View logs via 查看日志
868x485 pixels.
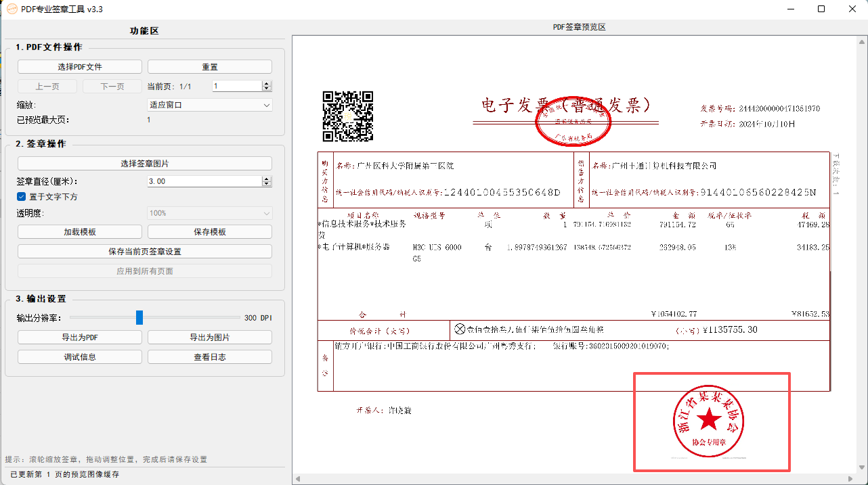point(209,356)
